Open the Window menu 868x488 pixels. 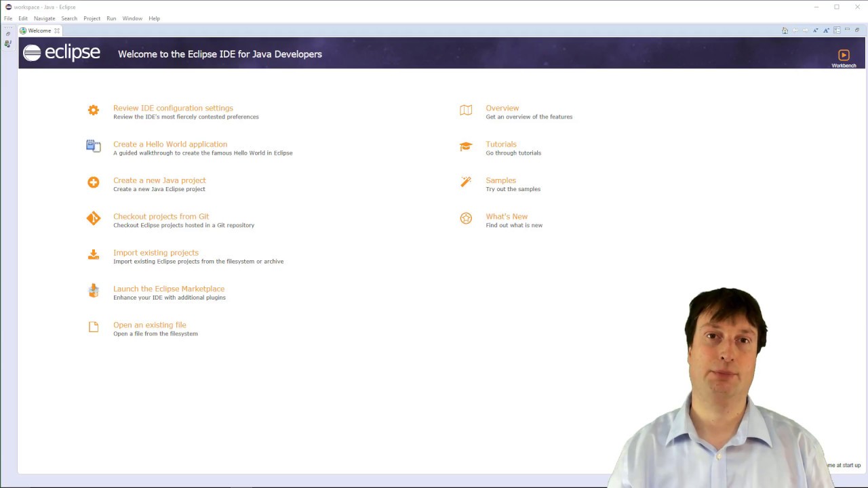(x=132, y=18)
